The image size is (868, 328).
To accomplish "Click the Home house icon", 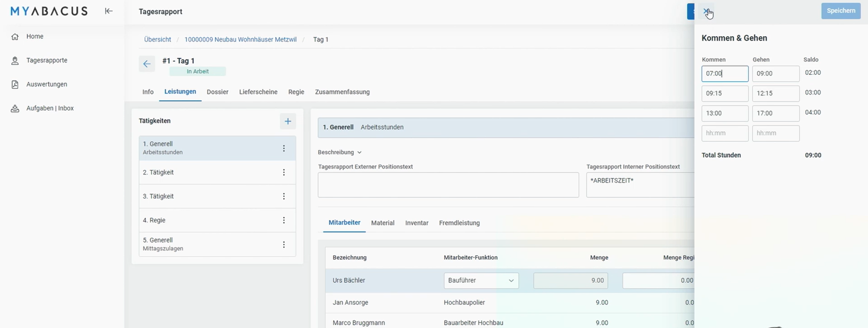I will click(x=15, y=37).
